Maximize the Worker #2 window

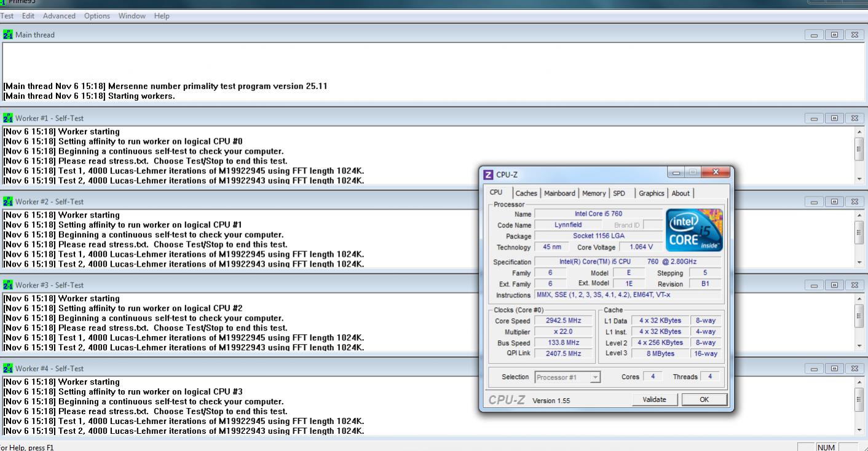coord(834,202)
